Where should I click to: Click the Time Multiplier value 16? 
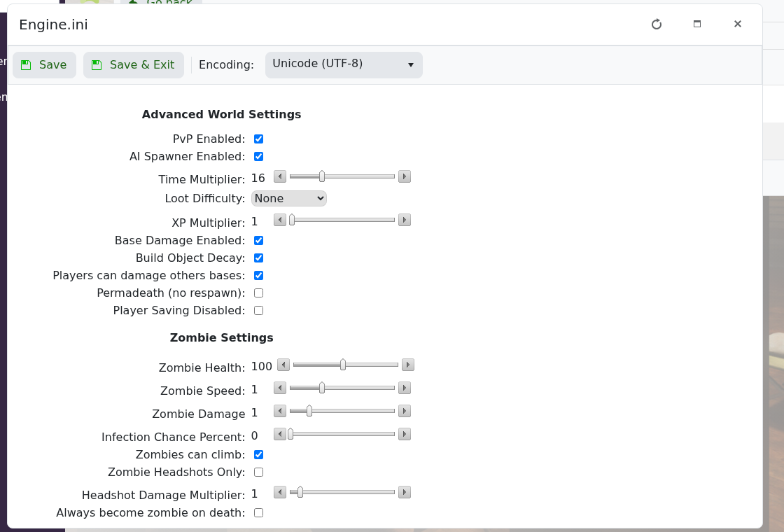[258, 178]
